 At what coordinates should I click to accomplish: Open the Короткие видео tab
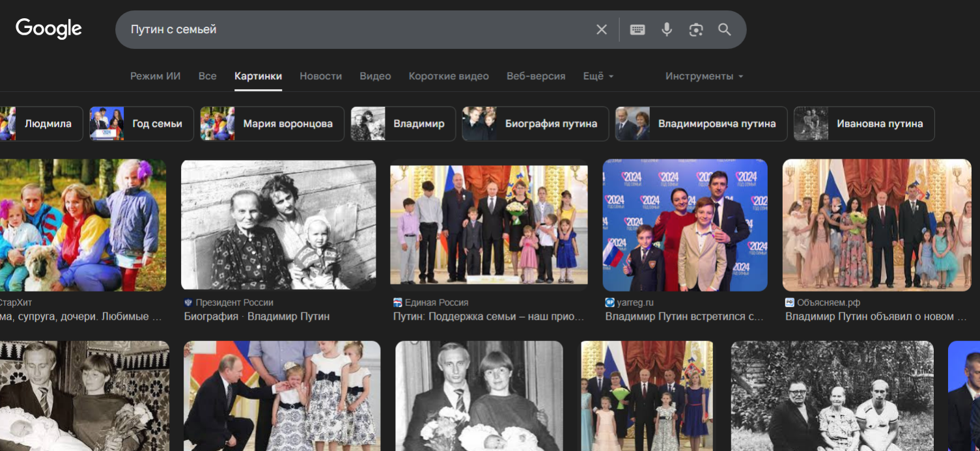point(449,76)
